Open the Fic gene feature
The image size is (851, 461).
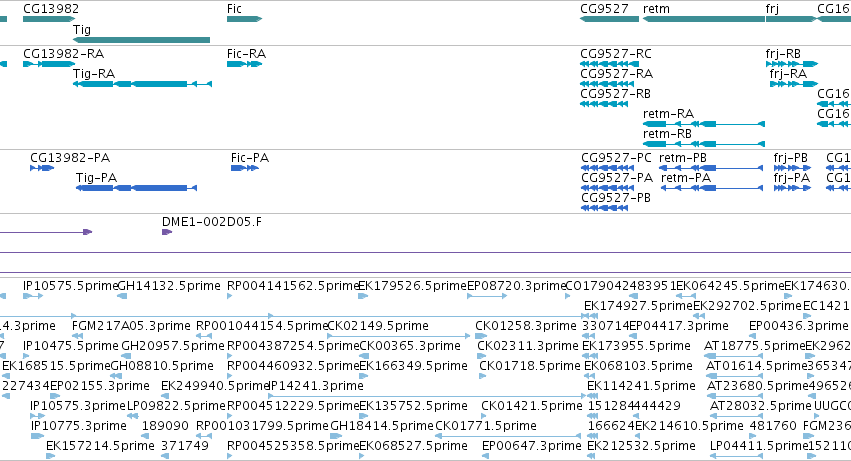244,19
